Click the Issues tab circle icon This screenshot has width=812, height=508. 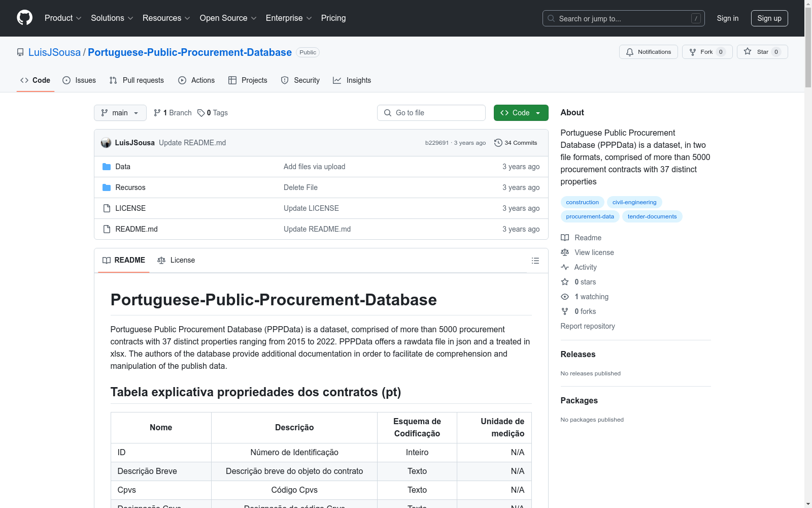pos(66,80)
